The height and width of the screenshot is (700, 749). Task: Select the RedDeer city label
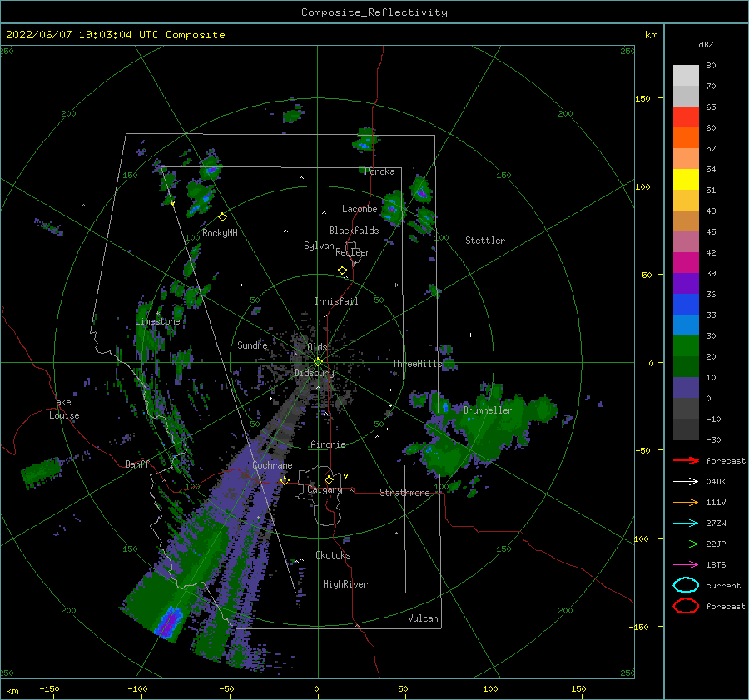click(353, 252)
